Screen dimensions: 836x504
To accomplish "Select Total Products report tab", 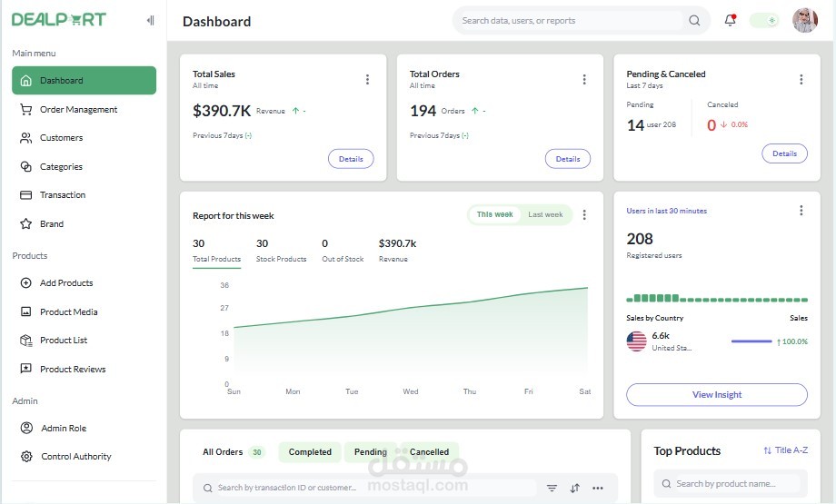I will 216,251.
